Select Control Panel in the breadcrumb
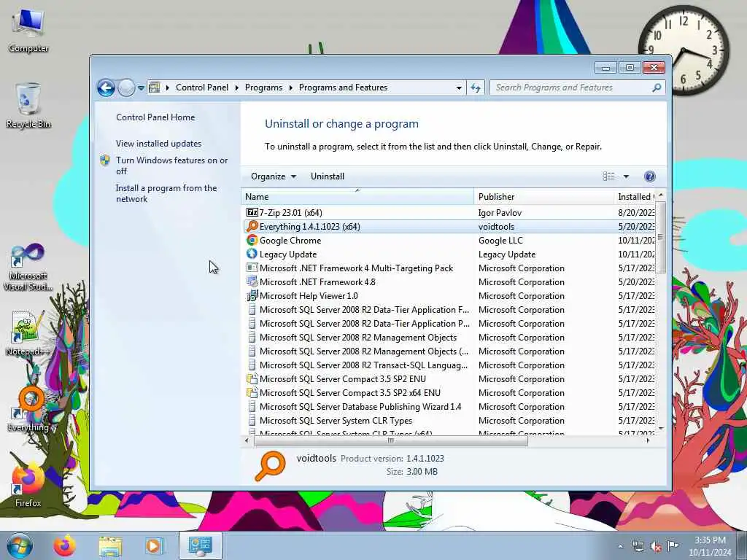 202,87
